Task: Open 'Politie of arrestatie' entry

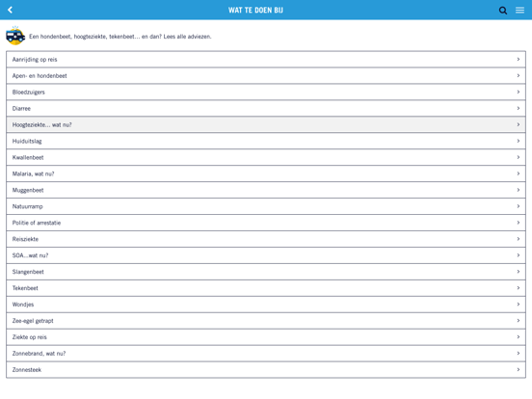Action: point(266,223)
